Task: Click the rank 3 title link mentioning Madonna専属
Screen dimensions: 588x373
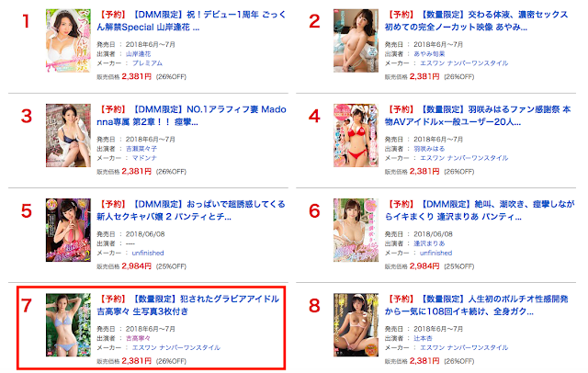Action: [x=191, y=116]
